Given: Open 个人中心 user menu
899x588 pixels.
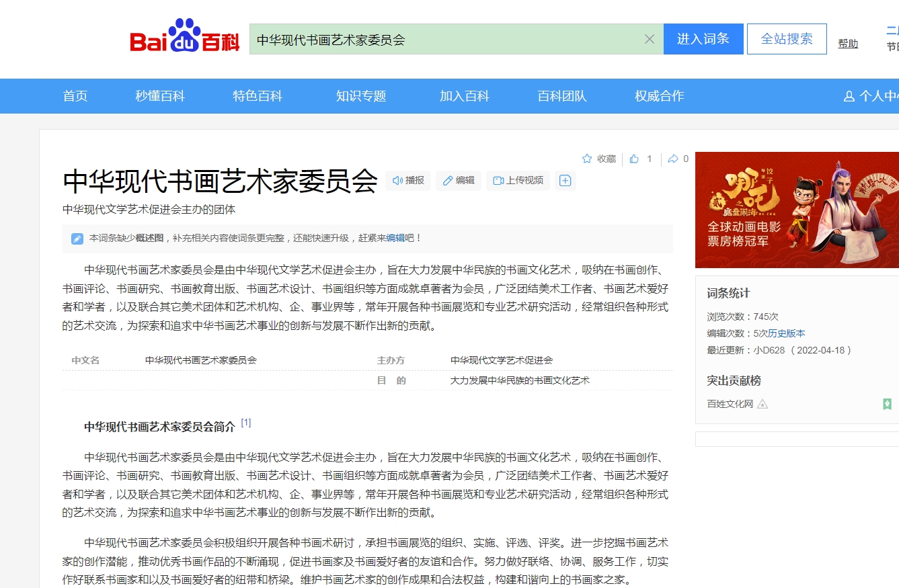Looking at the screenshot, I should point(871,96).
